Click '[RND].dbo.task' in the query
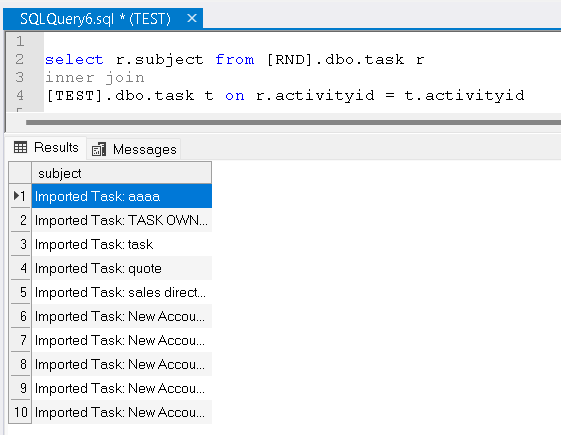The image size is (561, 435). (x=335, y=59)
